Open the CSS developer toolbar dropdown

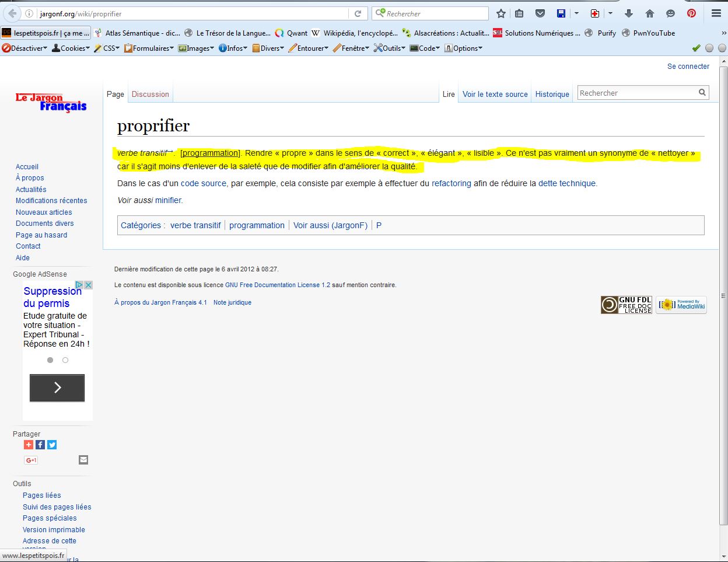click(x=107, y=48)
